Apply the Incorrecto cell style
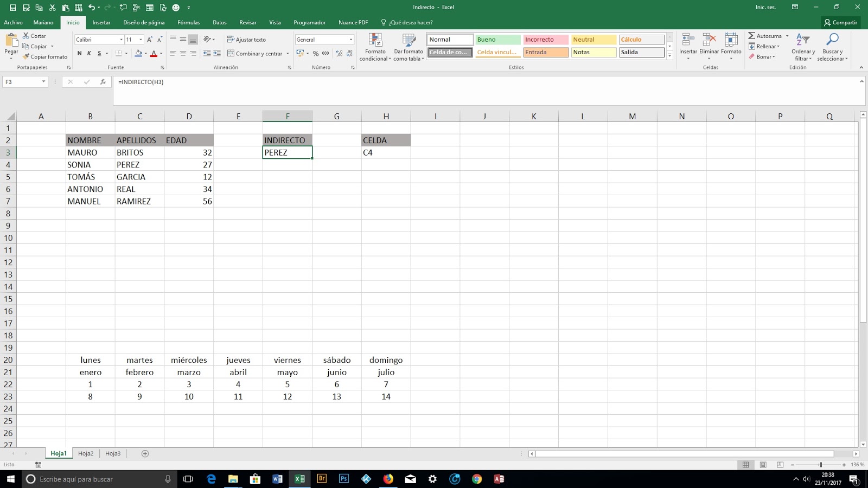The image size is (868, 488). coord(546,40)
